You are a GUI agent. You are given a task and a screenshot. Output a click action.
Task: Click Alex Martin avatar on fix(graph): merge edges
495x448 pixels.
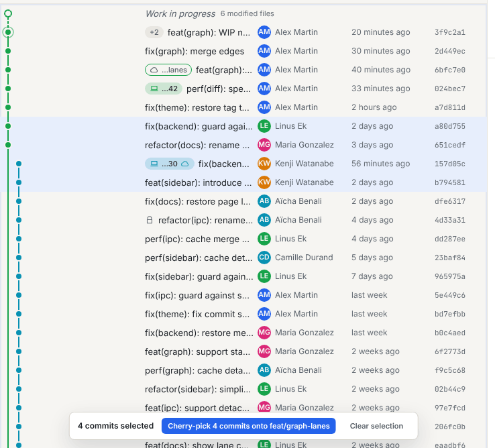click(264, 51)
